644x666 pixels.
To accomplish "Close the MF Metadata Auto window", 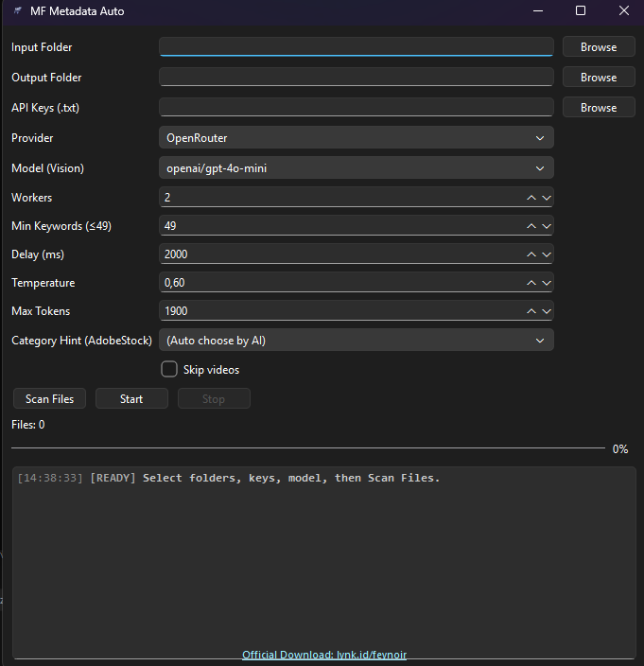I will (623, 10).
